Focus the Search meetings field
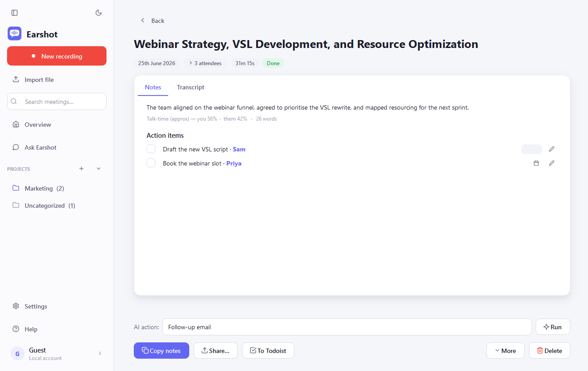Image resolution: width=588 pixels, height=371 pixels. 57,101
